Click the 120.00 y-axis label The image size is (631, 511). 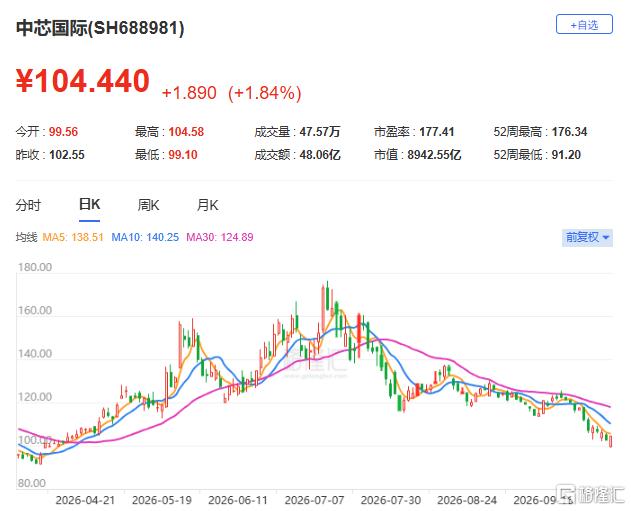pyautogui.click(x=35, y=397)
